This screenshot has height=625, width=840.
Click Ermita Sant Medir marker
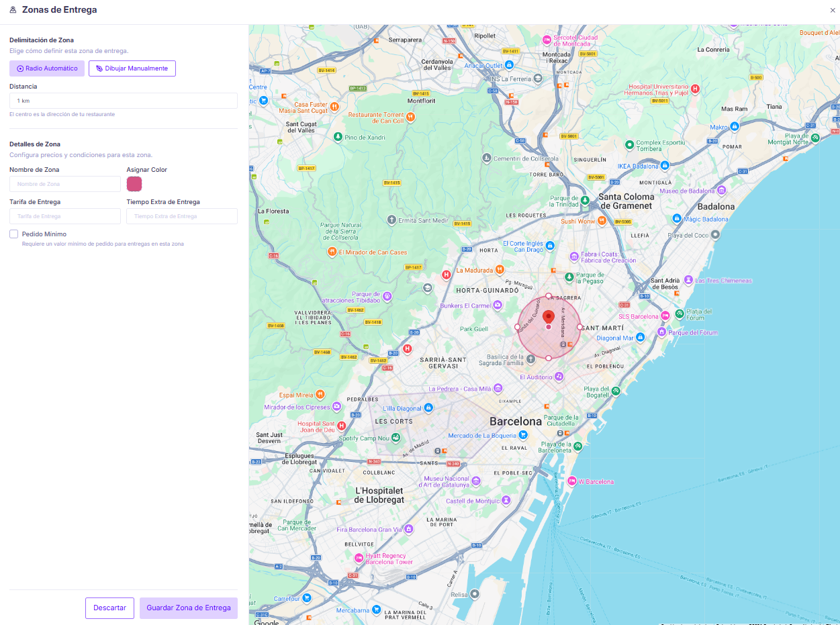point(391,220)
